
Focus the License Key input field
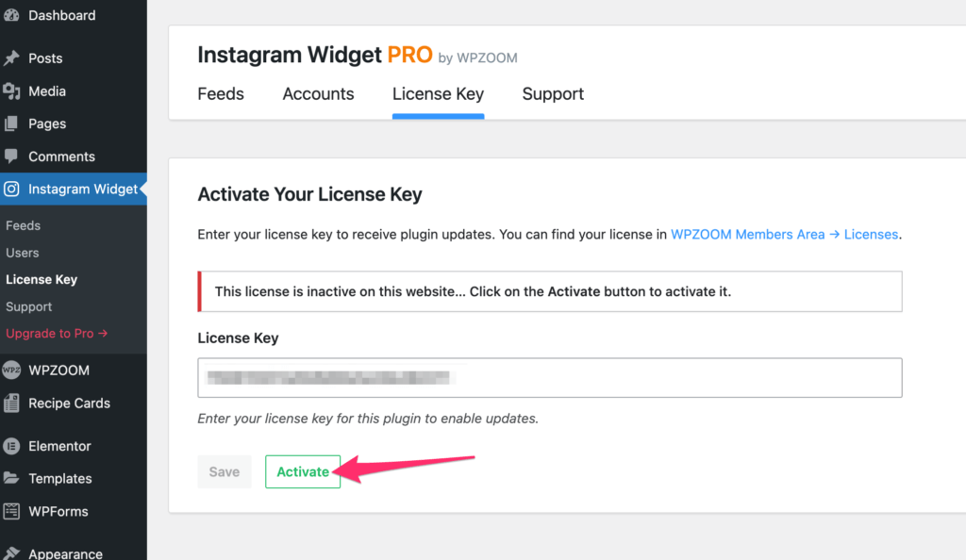coord(550,377)
